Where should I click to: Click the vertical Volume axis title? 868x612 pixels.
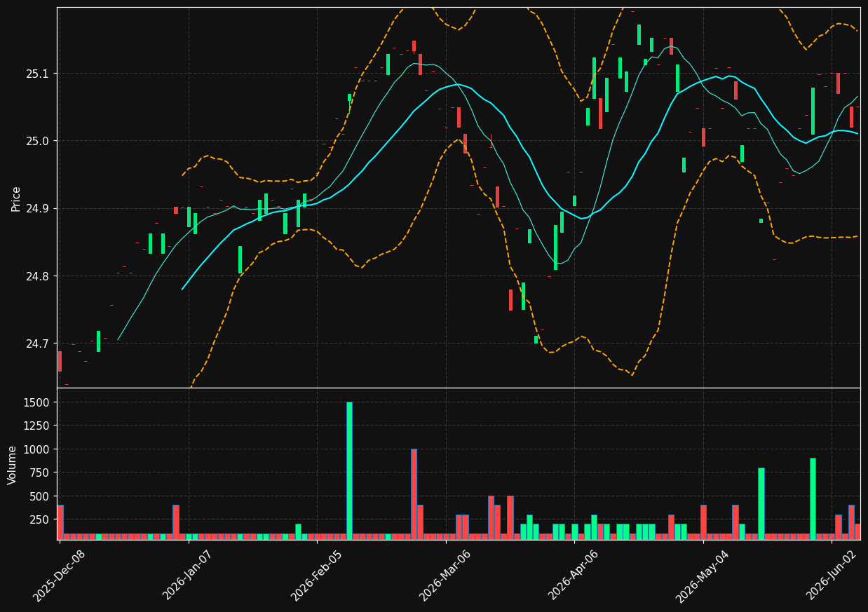click(x=12, y=465)
